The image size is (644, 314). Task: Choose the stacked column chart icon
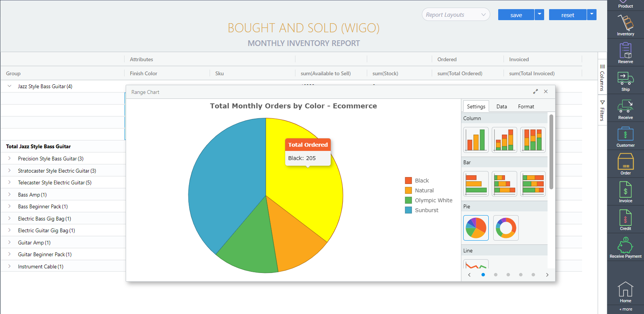point(504,140)
